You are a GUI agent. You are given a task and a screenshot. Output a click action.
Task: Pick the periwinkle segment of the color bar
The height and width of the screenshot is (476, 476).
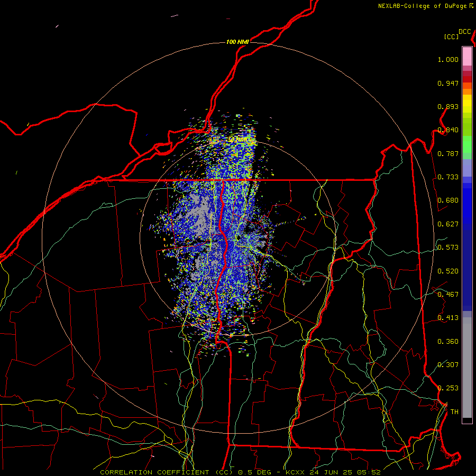(467, 168)
